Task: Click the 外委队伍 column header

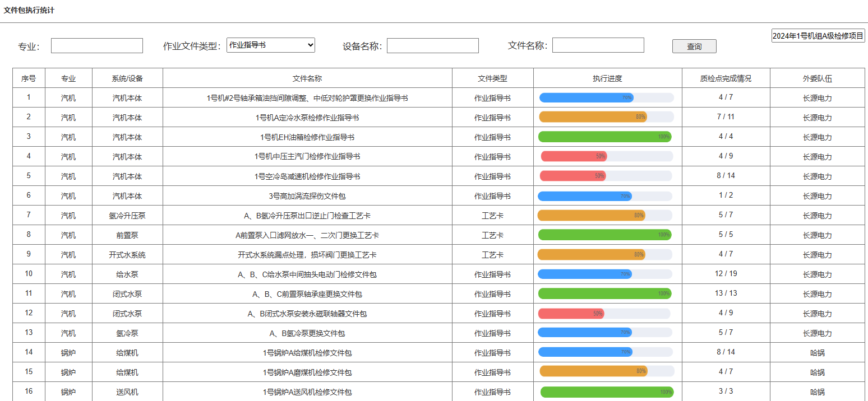Action: pyautogui.click(x=818, y=78)
